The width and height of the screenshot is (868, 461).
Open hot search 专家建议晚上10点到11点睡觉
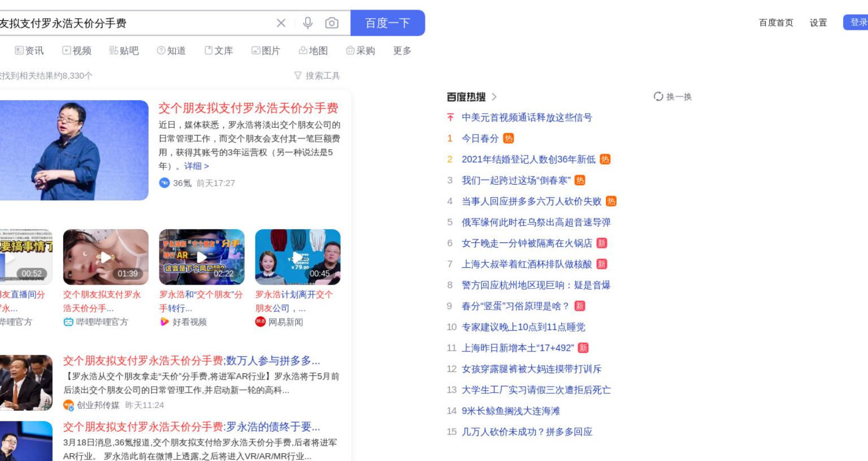(523, 327)
